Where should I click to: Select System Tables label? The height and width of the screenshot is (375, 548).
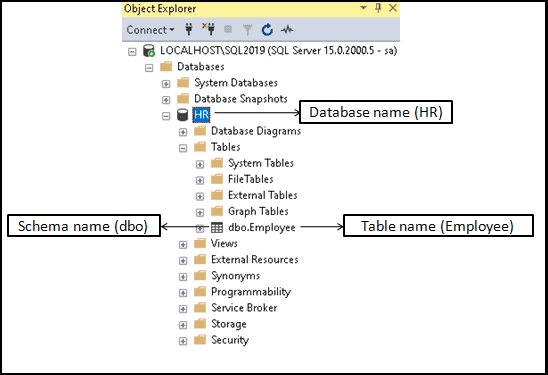click(261, 163)
